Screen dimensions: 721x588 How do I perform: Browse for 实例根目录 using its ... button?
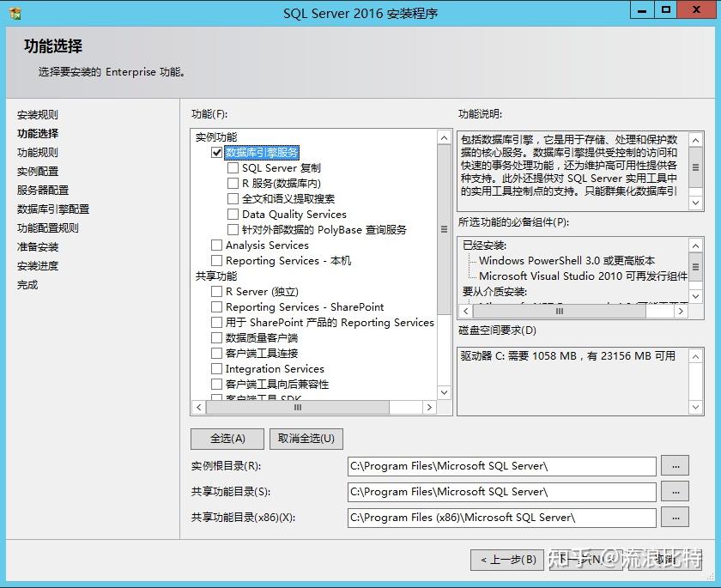click(x=675, y=466)
